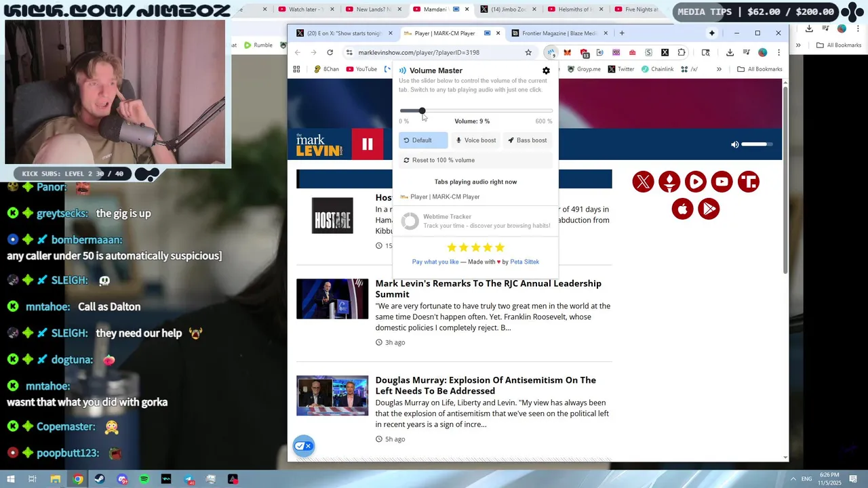Open the MetaMask fox extension
The image size is (868, 488).
point(567,52)
